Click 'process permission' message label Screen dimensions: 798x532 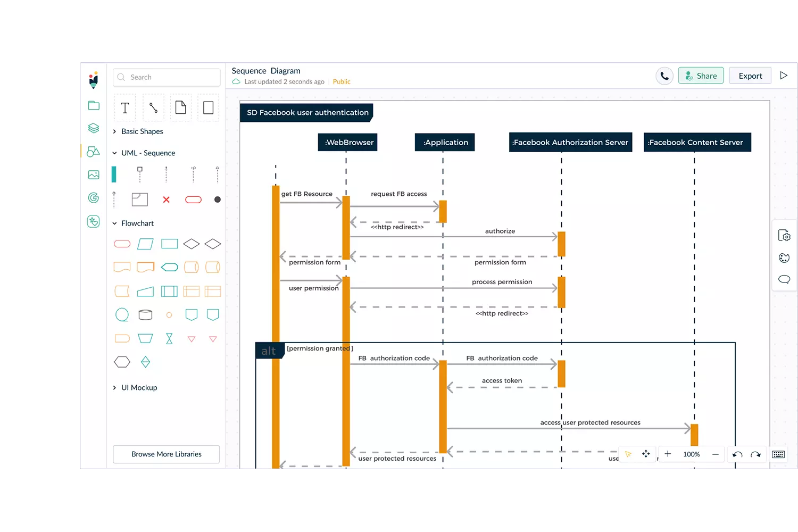[x=502, y=282]
